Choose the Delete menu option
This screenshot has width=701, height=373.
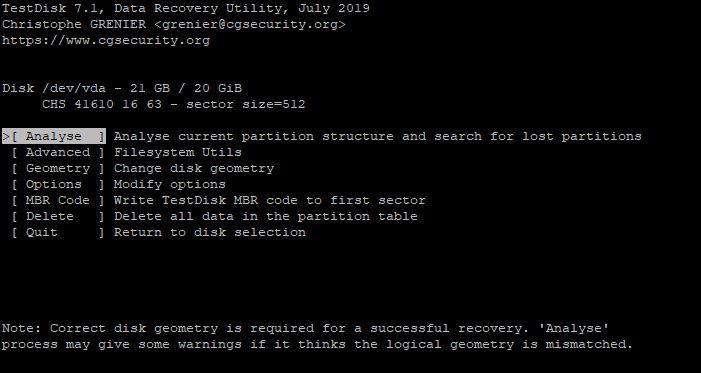pos(58,216)
